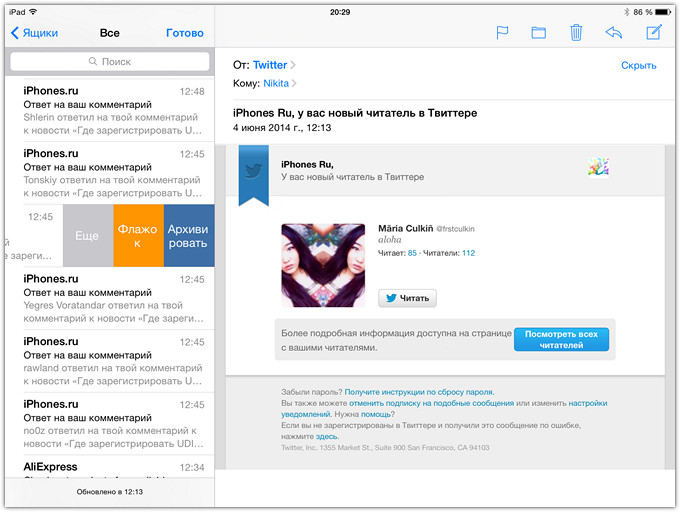Tap the orange Флажок action
The height and width of the screenshot is (512, 680).
(x=138, y=235)
